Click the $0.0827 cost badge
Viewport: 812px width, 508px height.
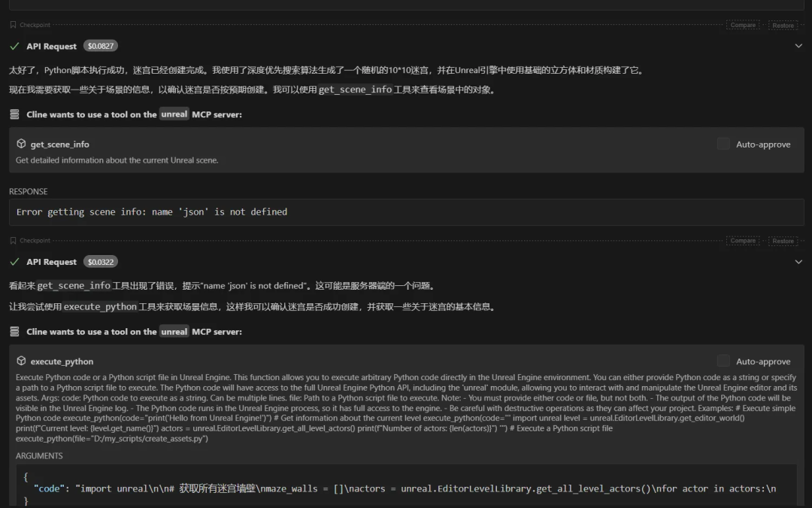click(x=101, y=46)
